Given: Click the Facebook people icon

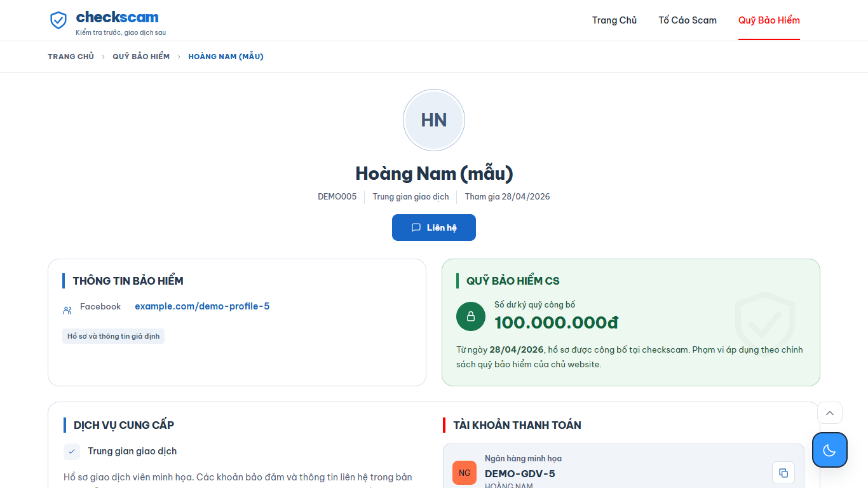Looking at the screenshot, I should 67,310.
